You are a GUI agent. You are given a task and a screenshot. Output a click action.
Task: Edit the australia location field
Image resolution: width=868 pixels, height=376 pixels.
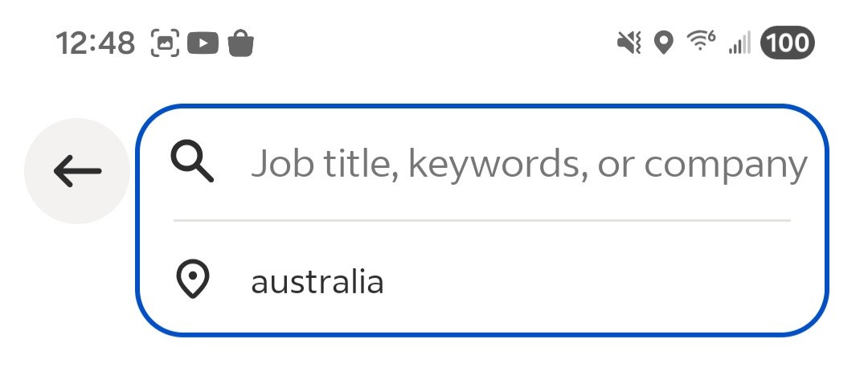[x=317, y=282]
